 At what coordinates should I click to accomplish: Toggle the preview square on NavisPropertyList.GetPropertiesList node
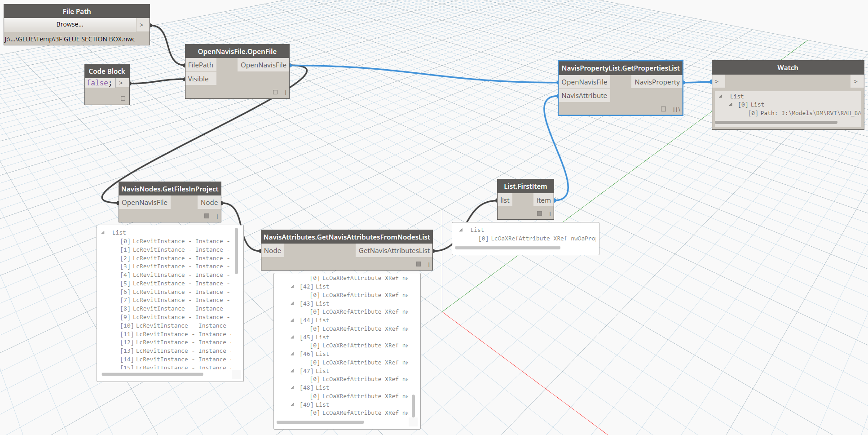663,109
